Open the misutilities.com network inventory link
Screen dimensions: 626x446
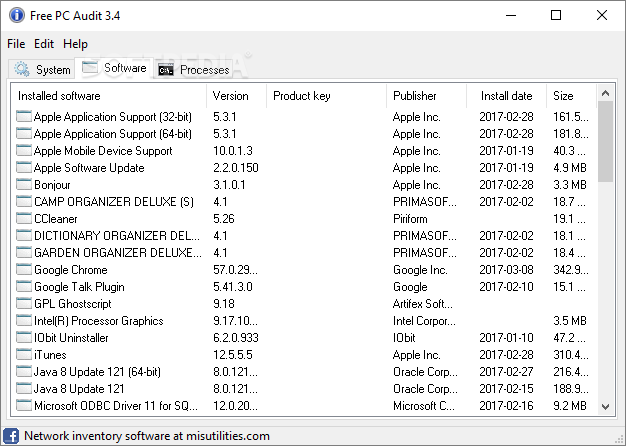(x=147, y=436)
